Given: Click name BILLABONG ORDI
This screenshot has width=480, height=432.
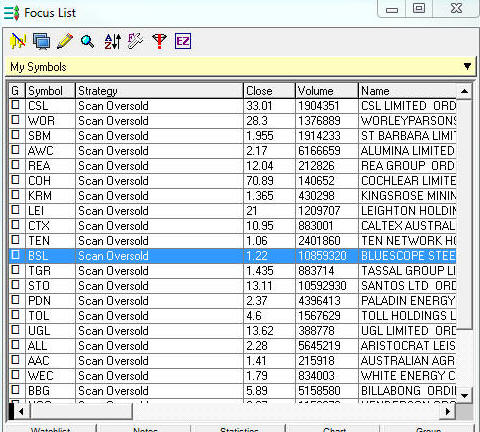Looking at the screenshot, I should 409,390.
